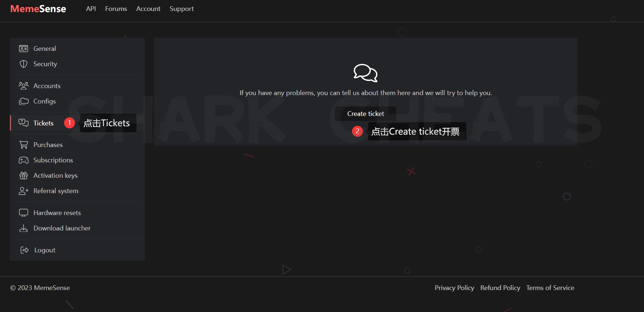Click the add-user icon for Referral system
Image resolution: width=644 pixels, height=312 pixels.
[x=23, y=191]
